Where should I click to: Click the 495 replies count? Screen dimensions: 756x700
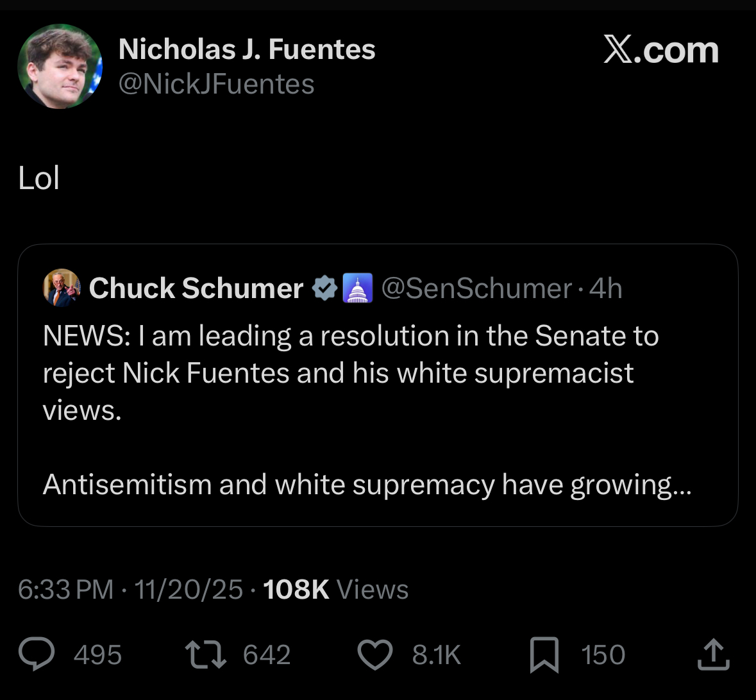point(97,655)
